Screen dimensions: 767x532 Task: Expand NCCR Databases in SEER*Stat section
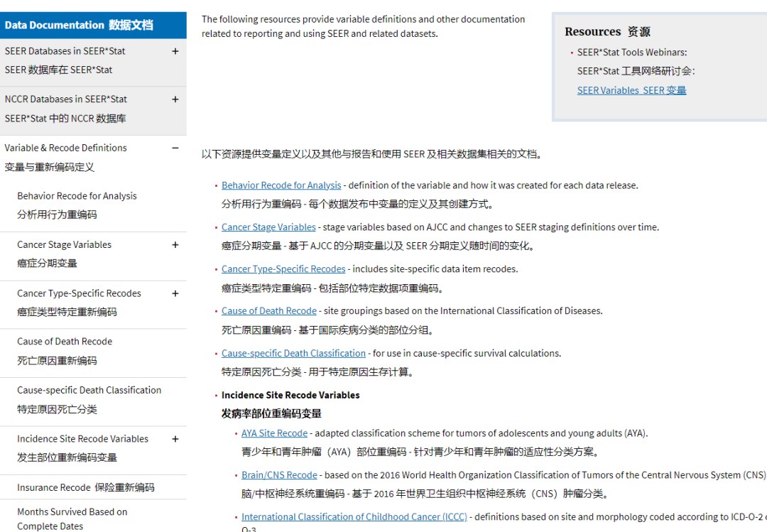[175, 99]
